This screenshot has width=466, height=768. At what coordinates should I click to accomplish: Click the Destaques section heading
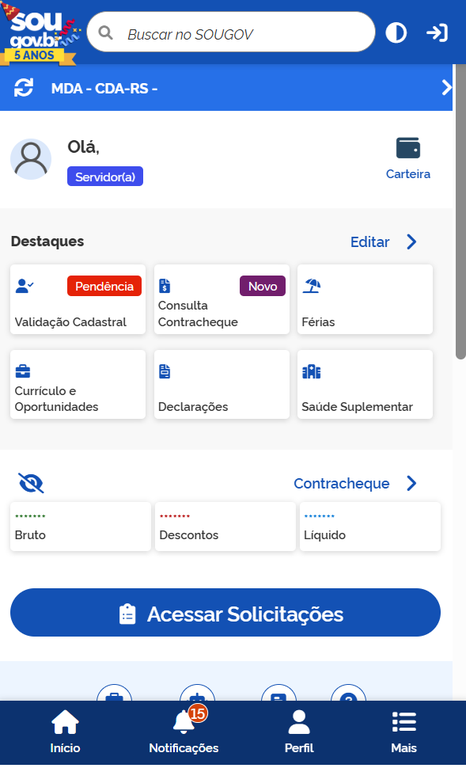(x=48, y=241)
